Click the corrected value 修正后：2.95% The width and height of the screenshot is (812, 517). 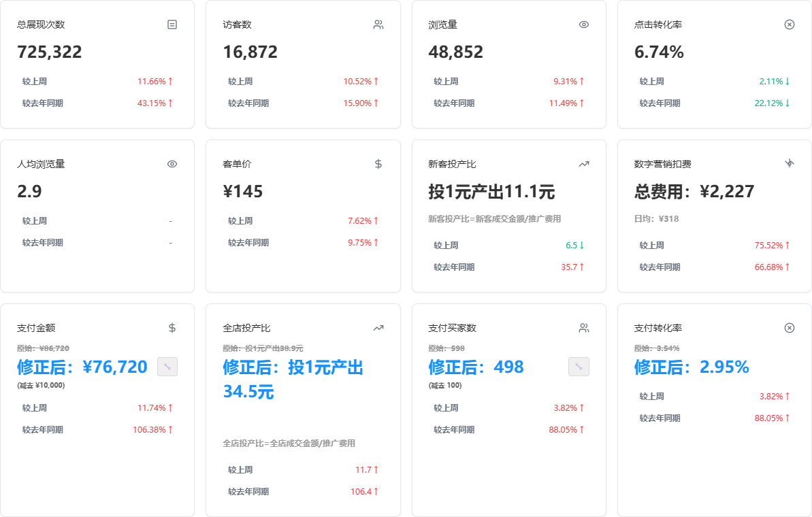(x=690, y=367)
